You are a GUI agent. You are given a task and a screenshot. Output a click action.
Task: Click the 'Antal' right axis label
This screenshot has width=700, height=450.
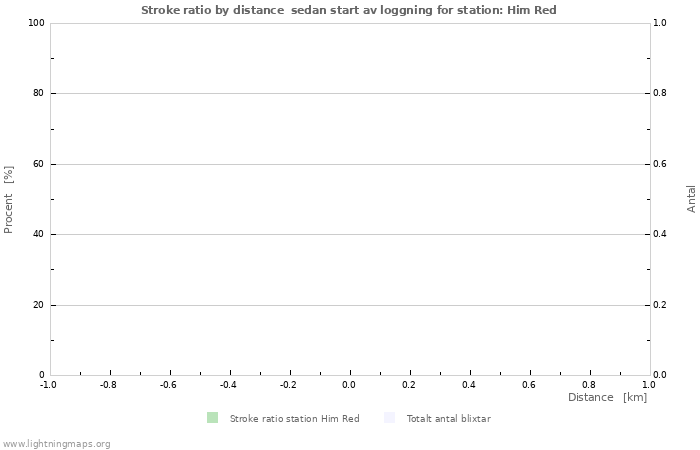691,199
